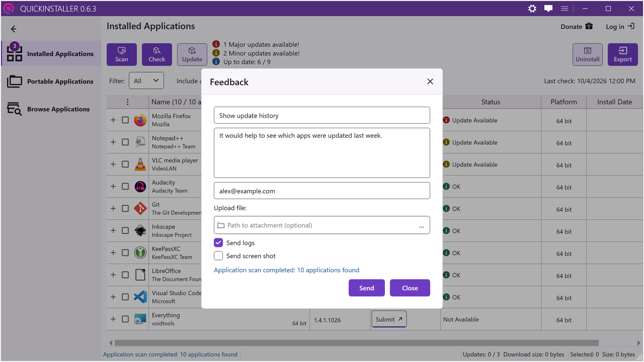Open the column options three-dot menu
This screenshot has width=644, height=362.
[x=127, y=102]
